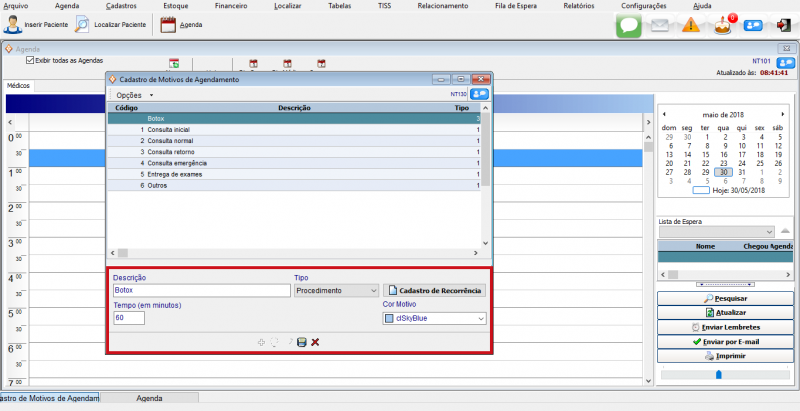Open the green chat messages icon
Viewport: 800px width, 411px height.
coord(628,26)
